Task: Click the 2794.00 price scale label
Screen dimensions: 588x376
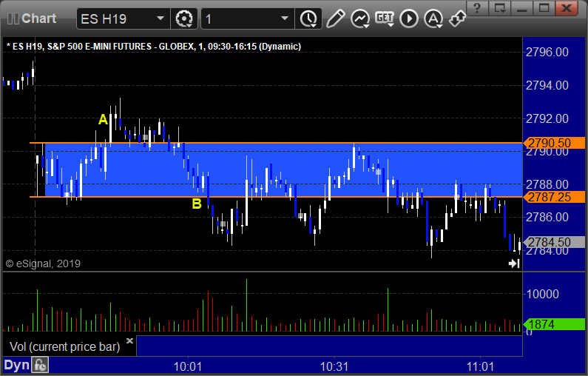Action: (x=547, y=86)
